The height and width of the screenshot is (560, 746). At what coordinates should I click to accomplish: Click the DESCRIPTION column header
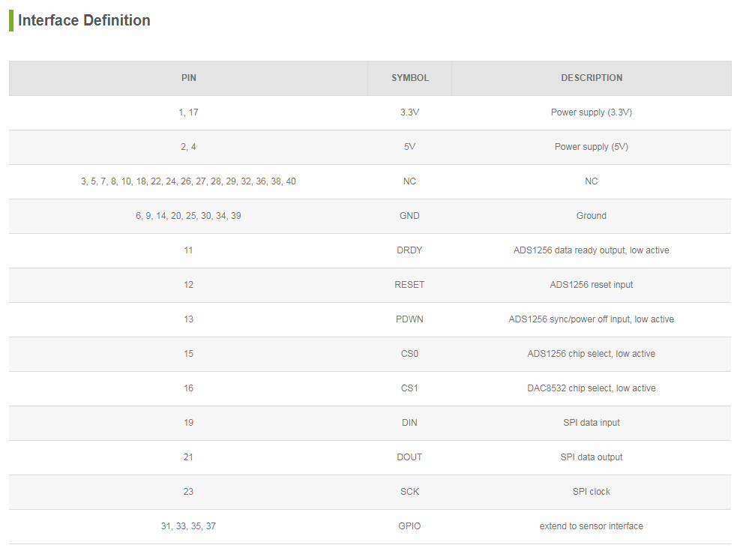592,78
